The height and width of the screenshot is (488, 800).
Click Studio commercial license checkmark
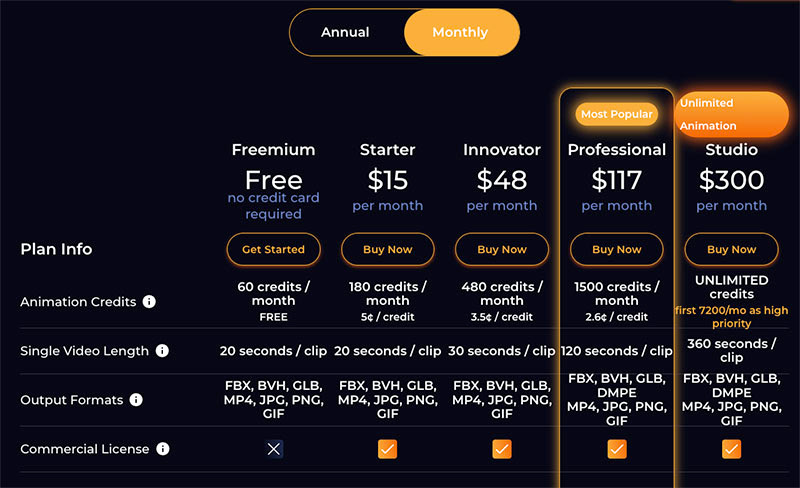point(731,449)
